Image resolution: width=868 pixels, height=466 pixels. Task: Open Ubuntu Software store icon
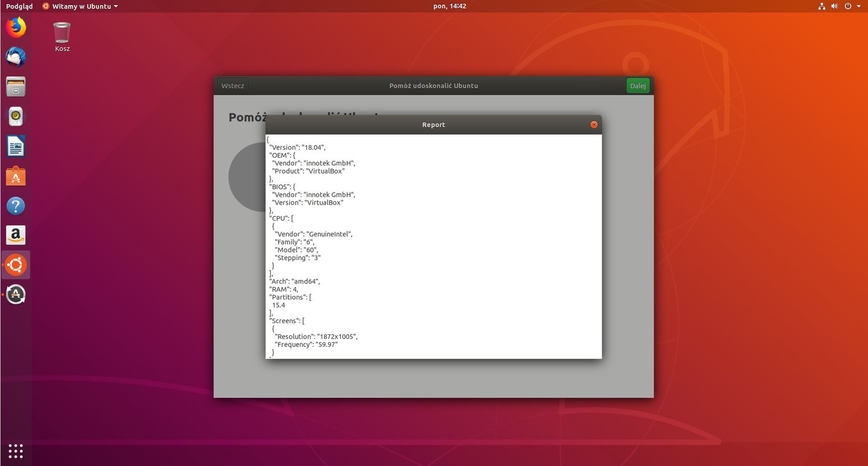click(x=16, y=176)
